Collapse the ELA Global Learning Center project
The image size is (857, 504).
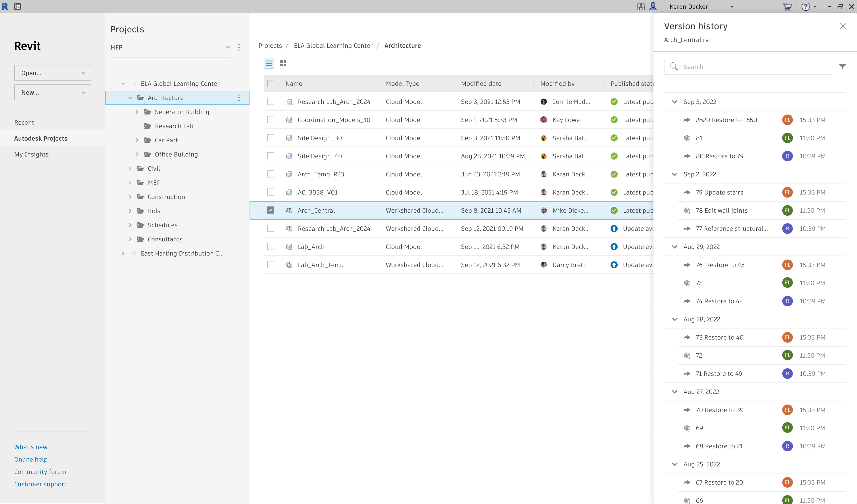pyautogui.click(x=123, y=84)
